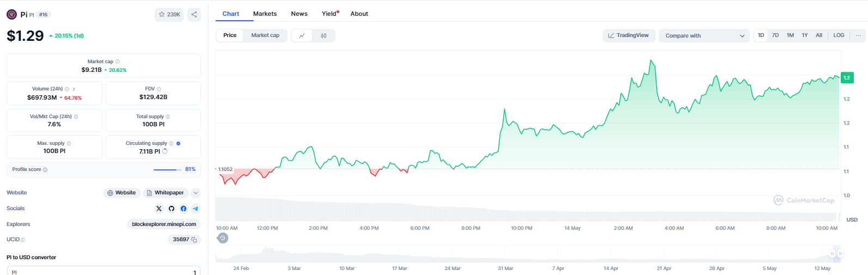
Task: Click the current price 1.2 label tag
Action: (847, 78)
